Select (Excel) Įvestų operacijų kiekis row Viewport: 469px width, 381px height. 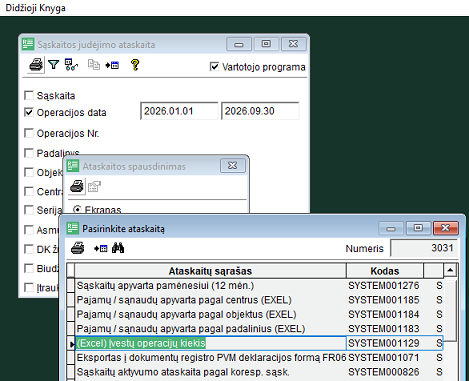click(211, 343)
